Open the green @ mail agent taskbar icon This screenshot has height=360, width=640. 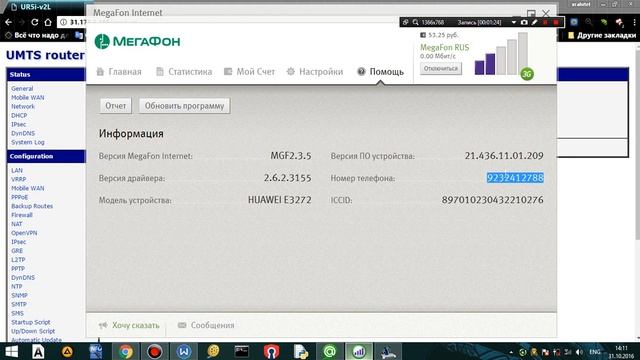point(330,352)
